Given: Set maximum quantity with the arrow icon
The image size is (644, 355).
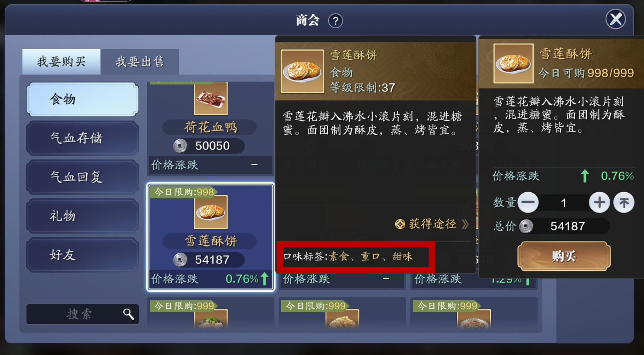Looking at the screenshot, I should pyautogui.click(x=624, y=203).
